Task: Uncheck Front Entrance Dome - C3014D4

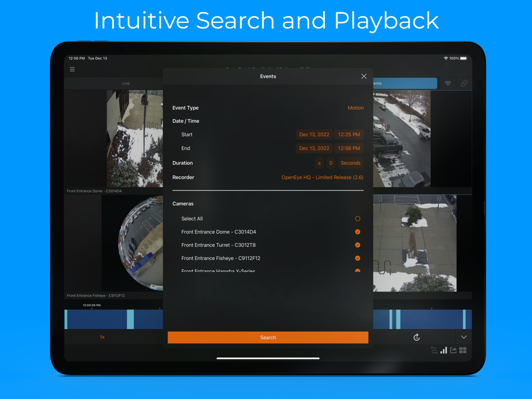Action: click(x=358, y=232)
